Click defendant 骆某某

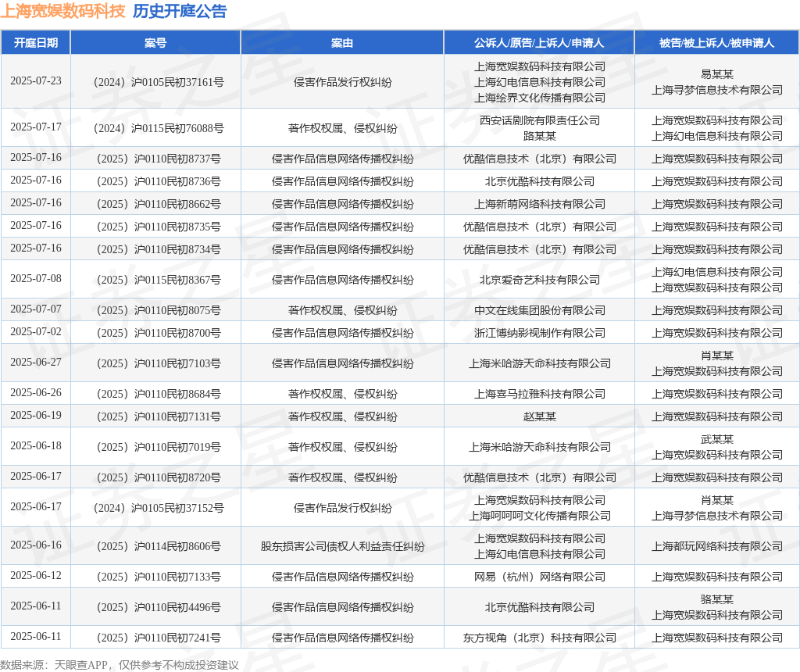717,599
